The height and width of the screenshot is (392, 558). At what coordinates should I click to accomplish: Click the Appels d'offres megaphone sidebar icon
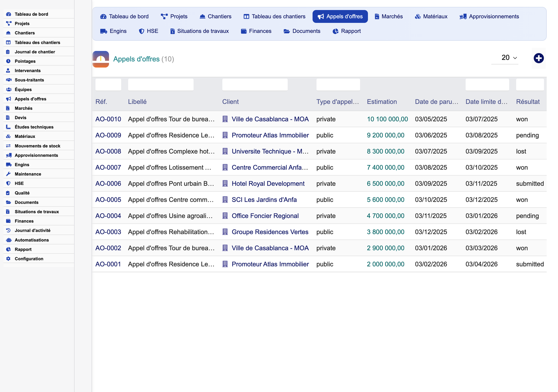[9, 99]
